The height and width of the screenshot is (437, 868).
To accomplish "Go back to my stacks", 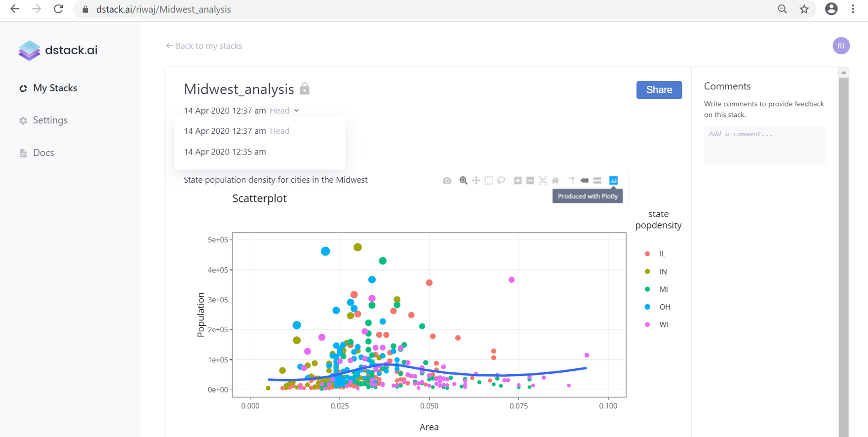I will [x=204, y=46].
